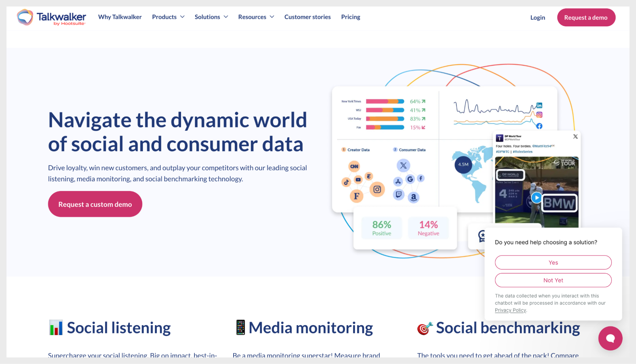The width and height of the screenshot is (636, 364).
Task: Go to the Pricing page
Action: point(350,17)
